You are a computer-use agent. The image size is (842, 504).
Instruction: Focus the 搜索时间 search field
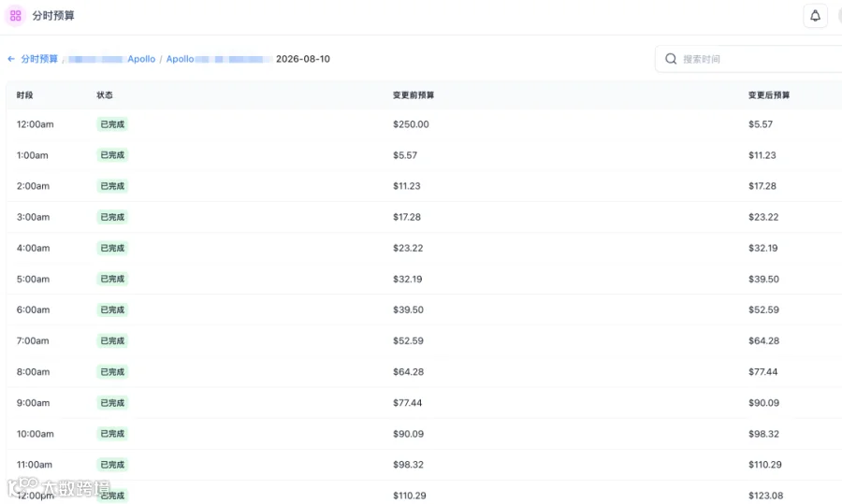pos(748,59)
